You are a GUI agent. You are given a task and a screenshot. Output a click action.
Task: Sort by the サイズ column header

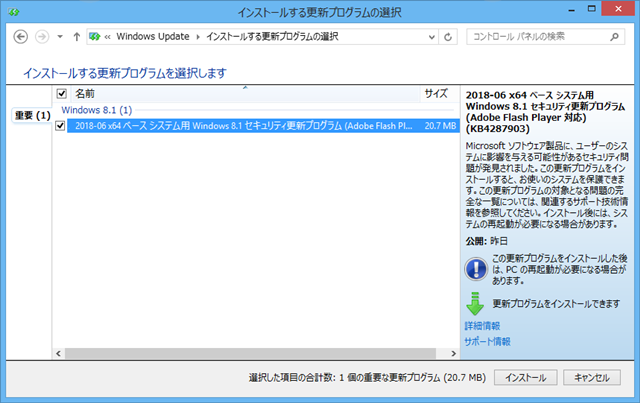[439, 94]
